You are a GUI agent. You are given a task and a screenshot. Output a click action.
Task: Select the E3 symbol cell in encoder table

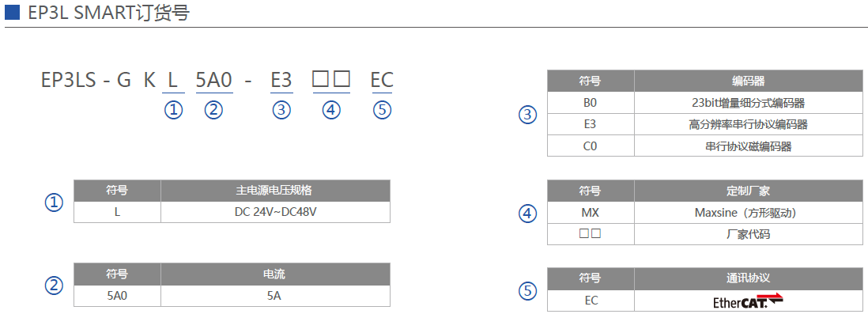[x=591, y=125]
